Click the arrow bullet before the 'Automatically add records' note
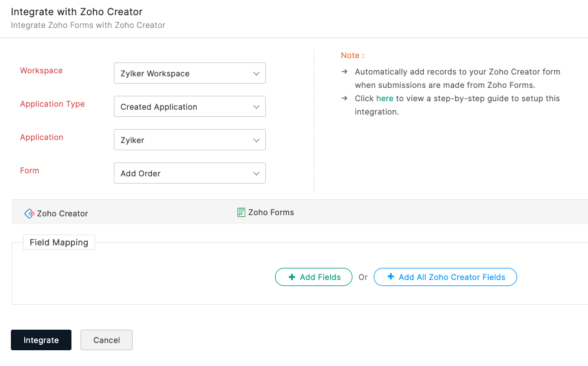The width and height of the screenshot is (588, 366). click(x=344, y=72)
